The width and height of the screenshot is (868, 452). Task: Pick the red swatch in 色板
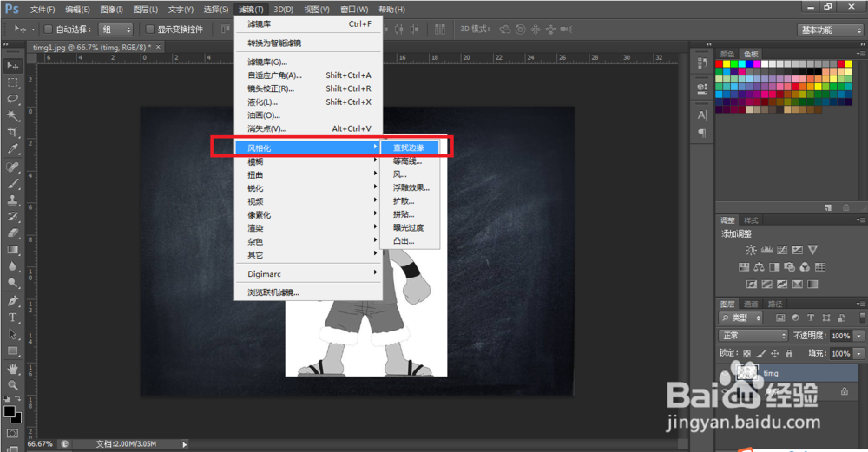pos(719,64)
